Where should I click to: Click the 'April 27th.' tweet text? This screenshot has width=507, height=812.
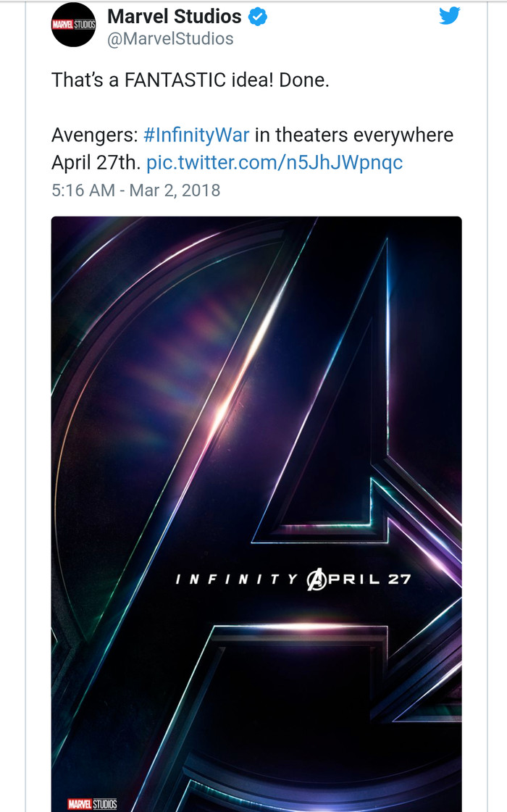click(x=95, y=162)
